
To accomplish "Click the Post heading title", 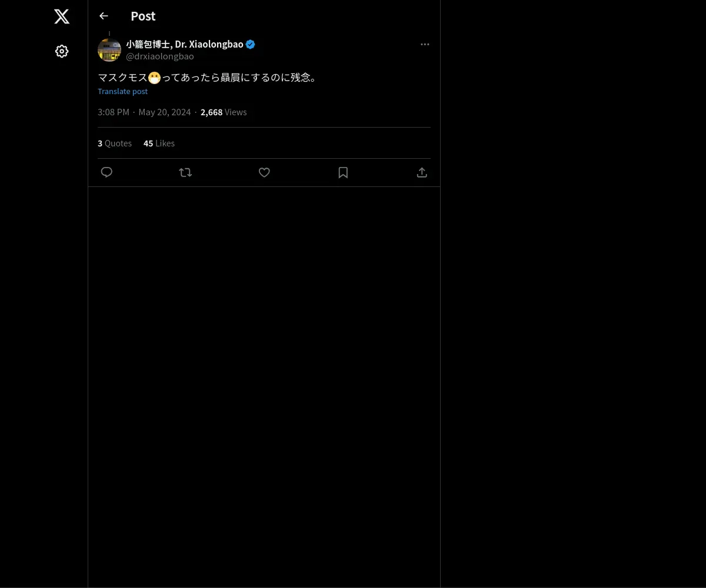I will click(143, 16).
